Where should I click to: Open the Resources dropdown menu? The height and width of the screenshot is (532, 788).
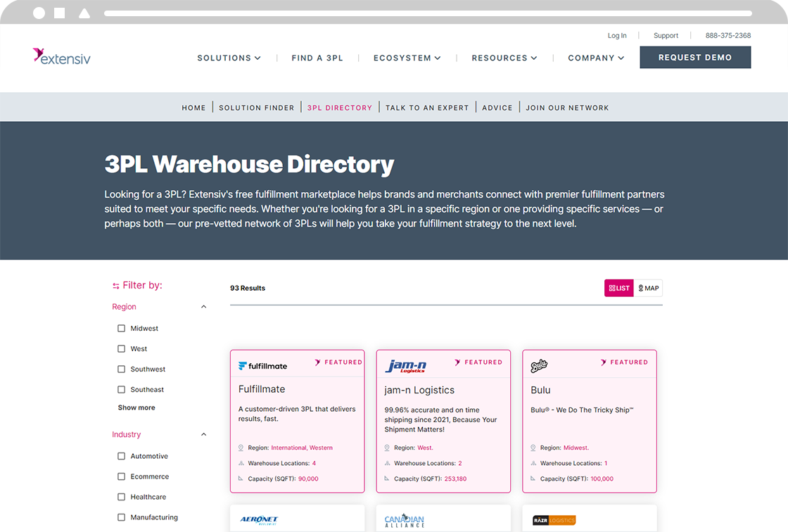(x=504, y=58)
